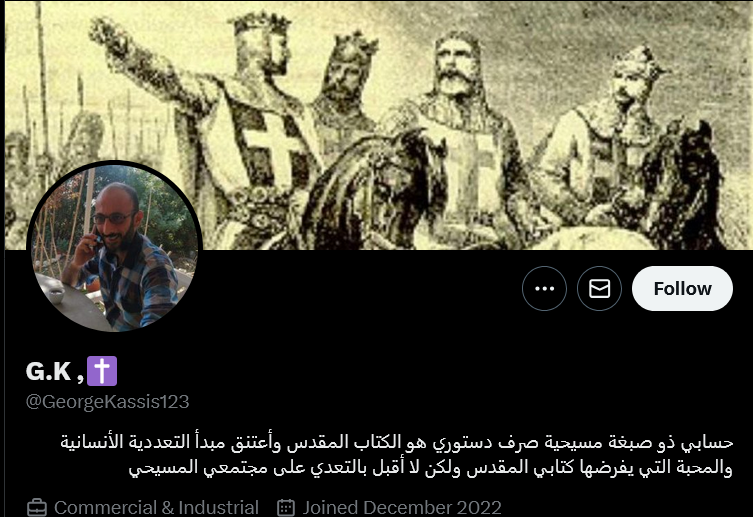The height and width of the screenshot is (517, 753).
Task: Click the coffee cup in profile photo
Action: tap(56, 295)
